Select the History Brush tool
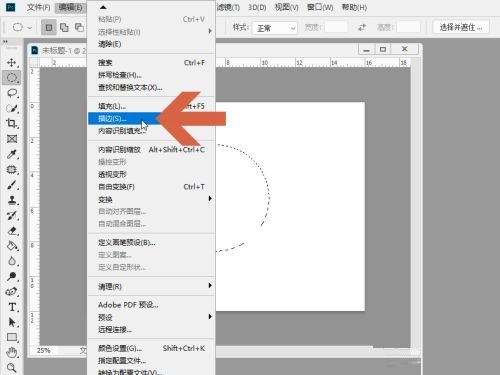Viewport: 500px width, 375px height. 12,215
